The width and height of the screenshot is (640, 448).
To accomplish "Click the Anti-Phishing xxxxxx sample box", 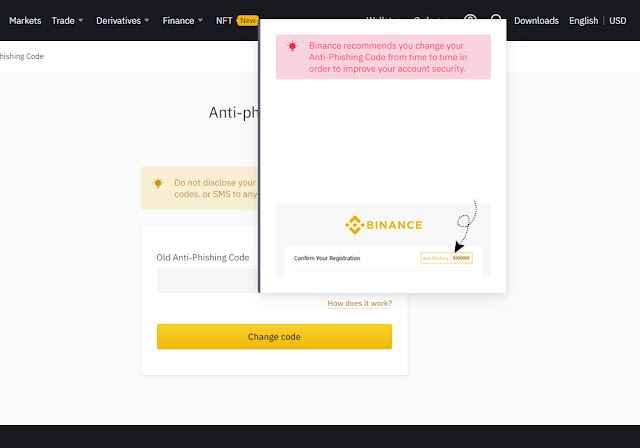I will coord(447,258).
